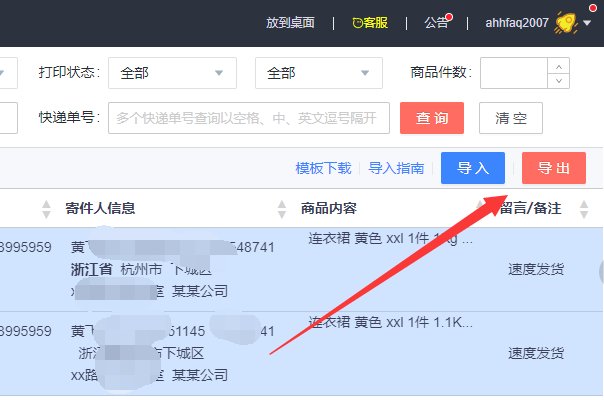Click second row 某某公司 text
The height and width of the screenshot is (400, 604).
pos(200,375)
